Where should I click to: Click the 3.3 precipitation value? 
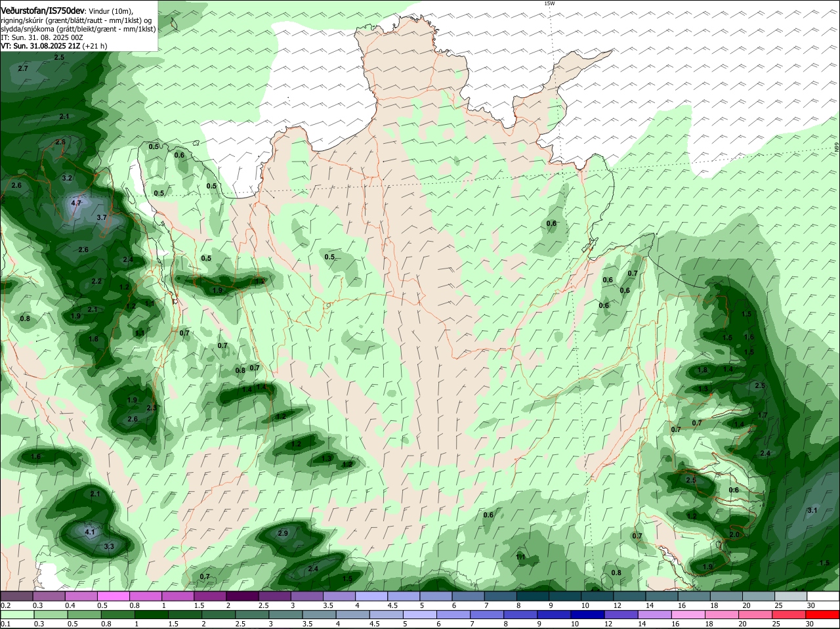click(x=109, y=546)
